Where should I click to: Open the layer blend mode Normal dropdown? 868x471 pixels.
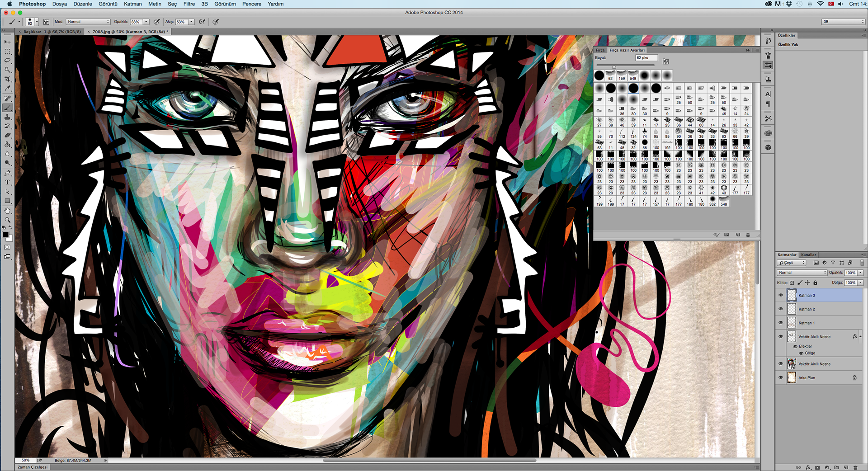[x=802, y=273]
